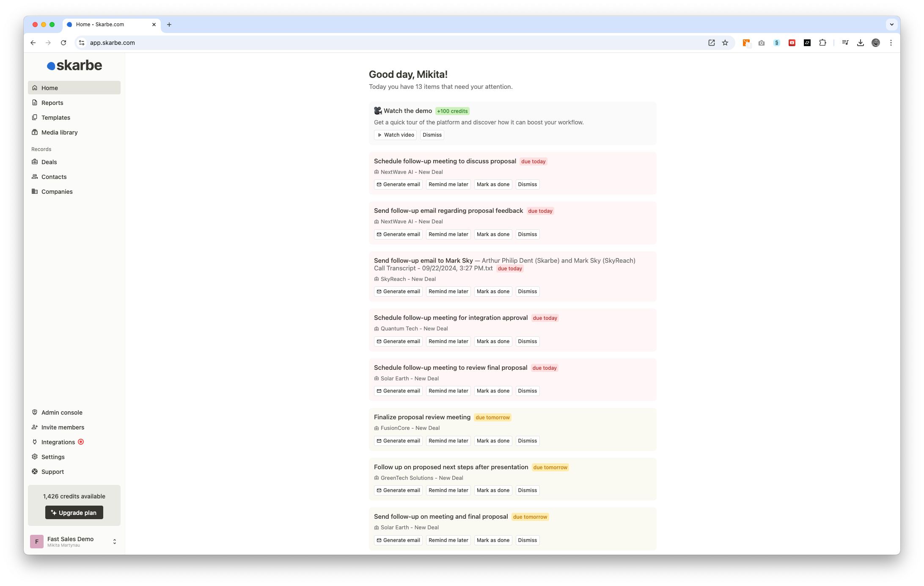The height and width of the screenshot is (586, 924).
Task: Open the Support section
Action: click(52, 471)
